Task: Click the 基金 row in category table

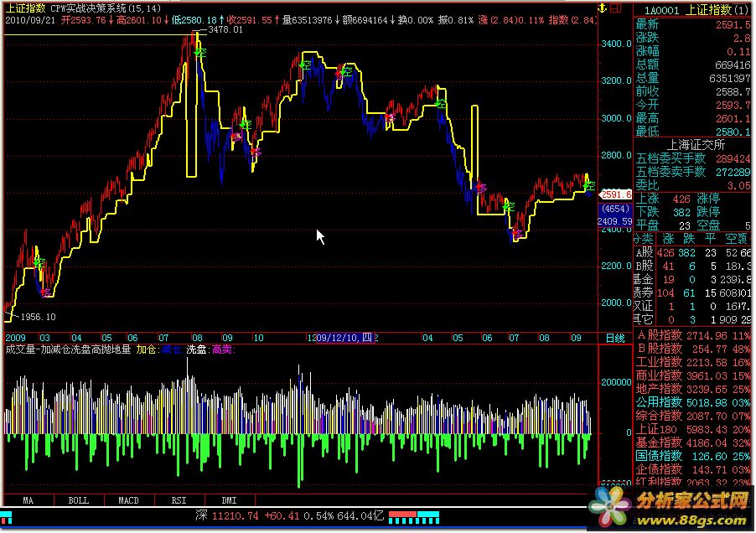Action: tap(693, 280)
